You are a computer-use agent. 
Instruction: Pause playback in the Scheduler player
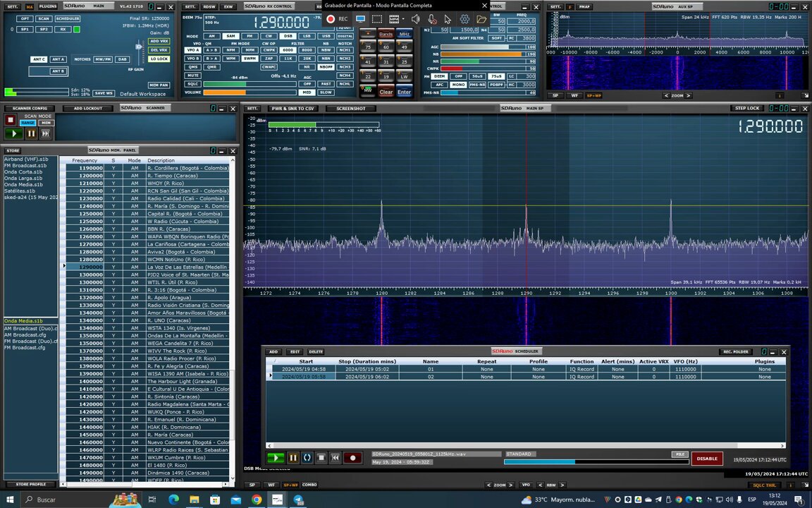tap(293, 458)
